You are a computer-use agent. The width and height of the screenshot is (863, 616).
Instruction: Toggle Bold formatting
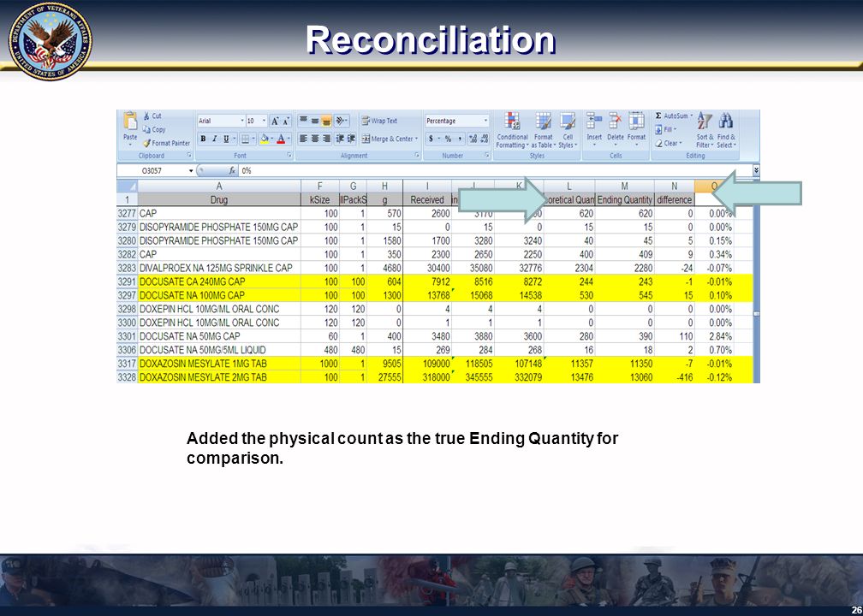point(203,139)
